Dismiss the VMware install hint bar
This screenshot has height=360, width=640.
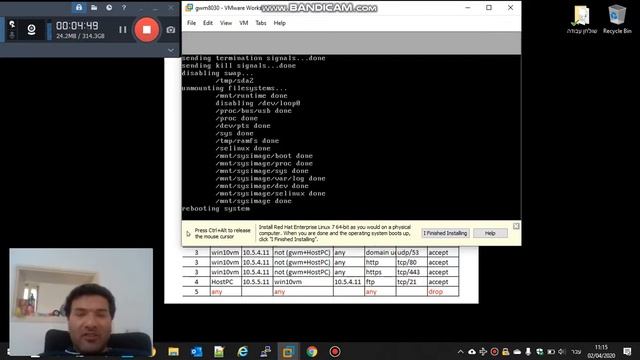516,226
